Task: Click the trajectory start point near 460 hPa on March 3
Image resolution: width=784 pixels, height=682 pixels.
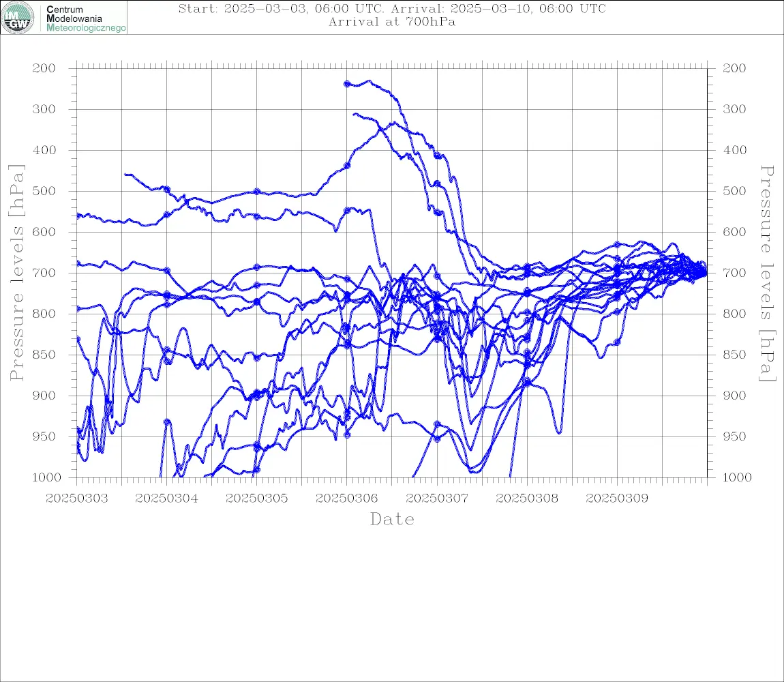Action: click(x=125, y=174)
